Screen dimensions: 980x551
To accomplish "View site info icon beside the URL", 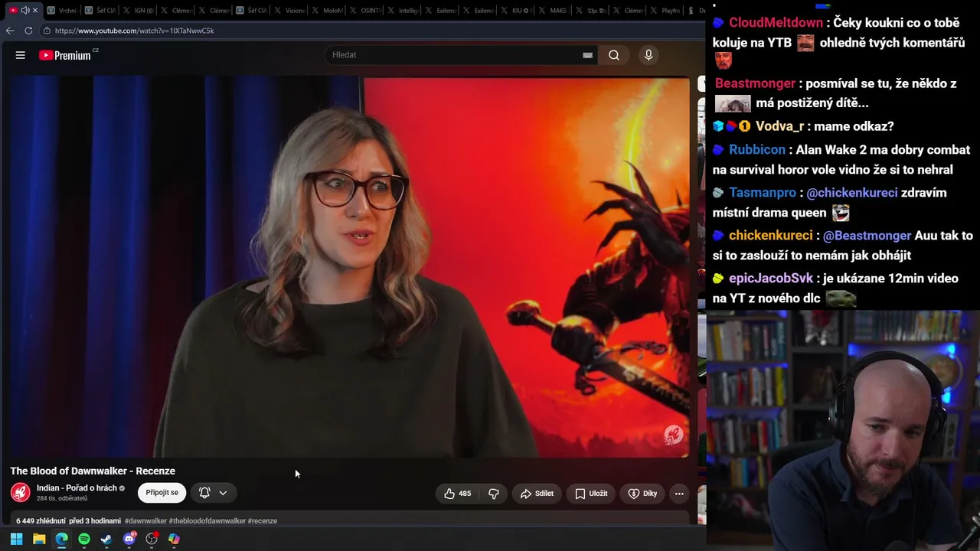I will [47, 31].
